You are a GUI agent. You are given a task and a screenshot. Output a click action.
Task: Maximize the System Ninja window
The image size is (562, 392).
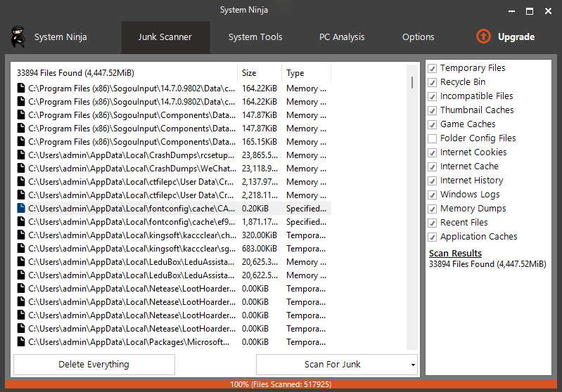(530, 11)
